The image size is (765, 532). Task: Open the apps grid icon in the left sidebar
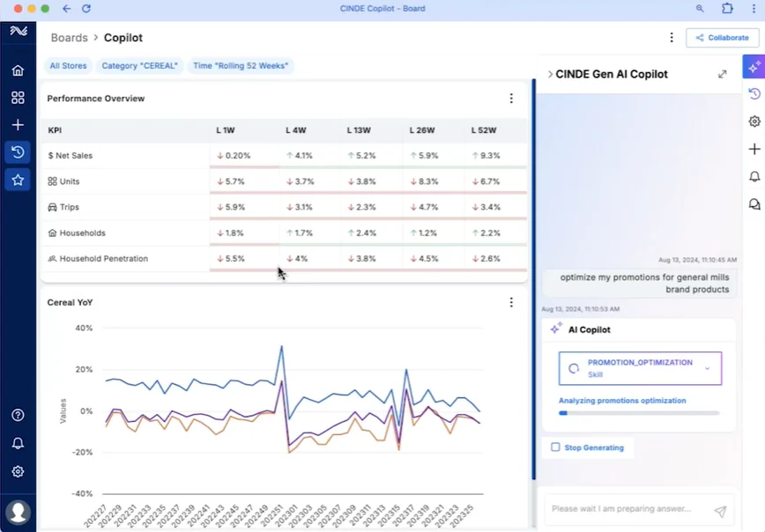coord(18,98)
